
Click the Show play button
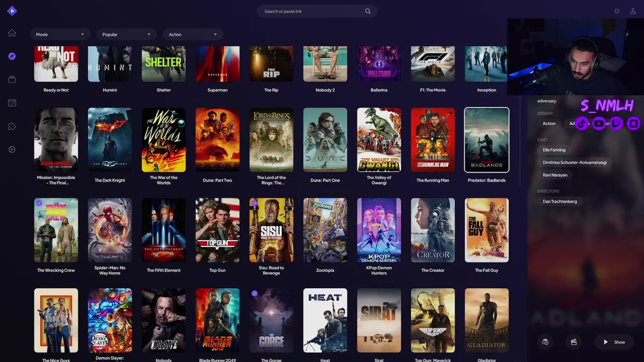click(614, 342)
